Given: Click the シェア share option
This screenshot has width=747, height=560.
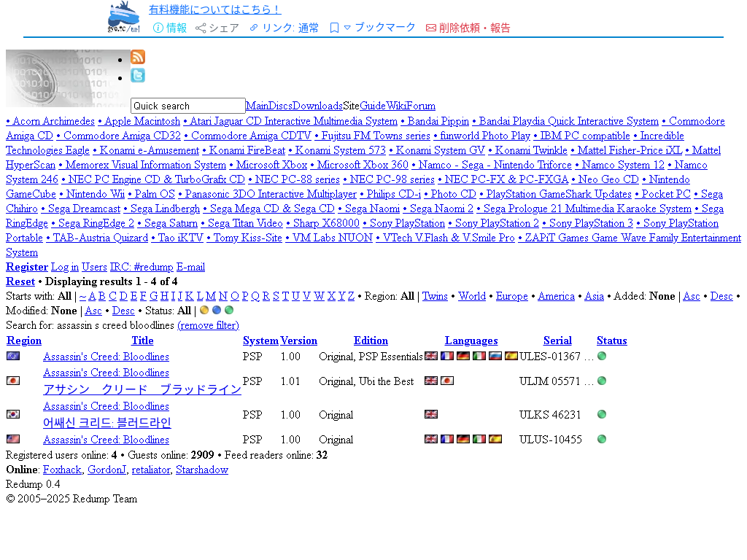Looking at the screenshot, I should point(217,28).
